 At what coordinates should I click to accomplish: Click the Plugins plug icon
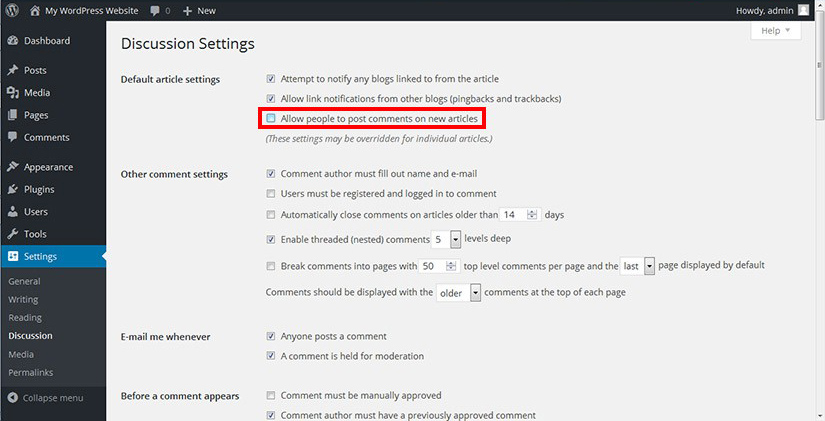point(12,189)
